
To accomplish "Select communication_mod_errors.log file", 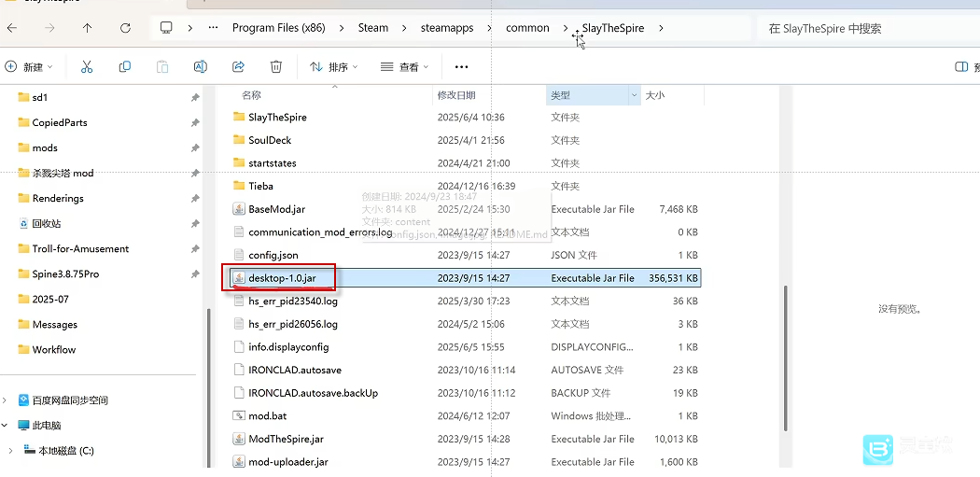I will 320,231.
